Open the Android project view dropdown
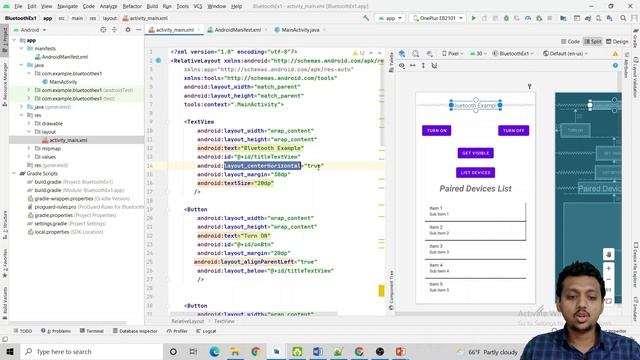The image size is (640, 360). [30, 30]
